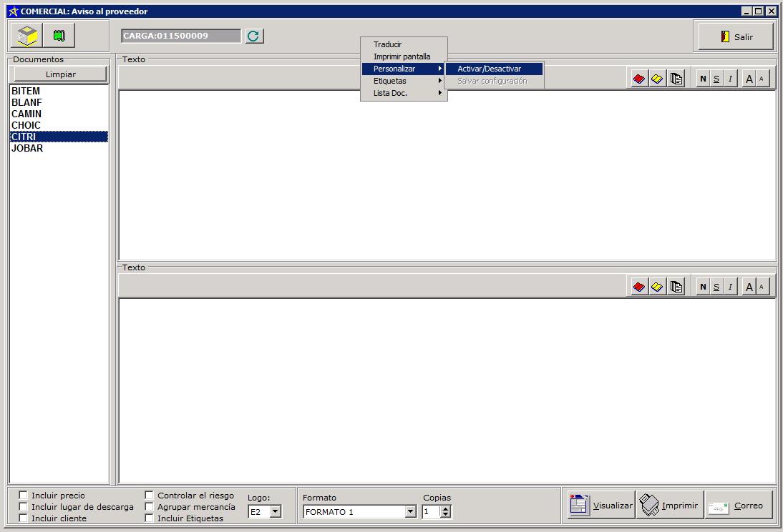Viewport: 783px width, 532px height.
Task: Toggle bold N in upper Texto toolbar
Action: pos(703,79)
